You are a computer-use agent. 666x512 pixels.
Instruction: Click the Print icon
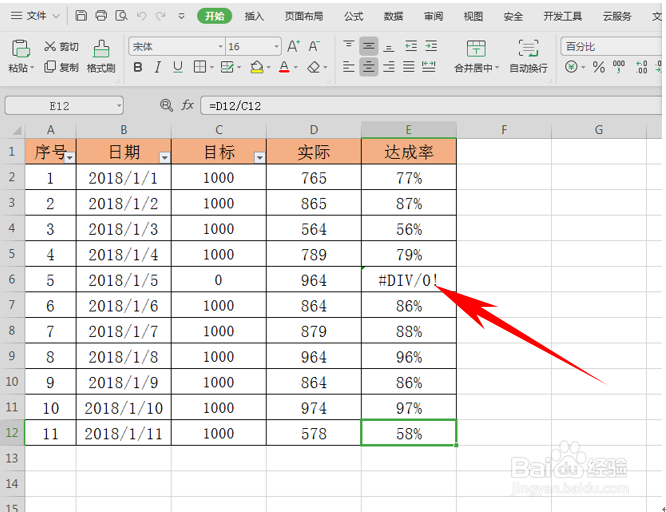coord(101,16)
